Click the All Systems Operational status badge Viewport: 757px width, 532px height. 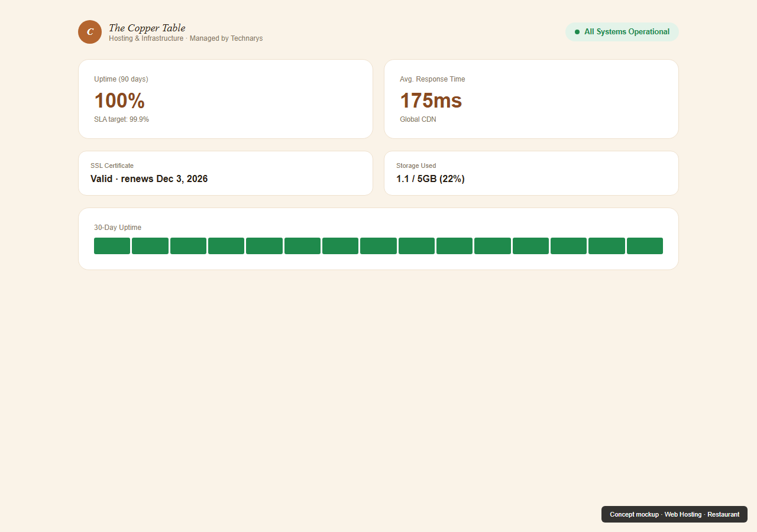622,32
